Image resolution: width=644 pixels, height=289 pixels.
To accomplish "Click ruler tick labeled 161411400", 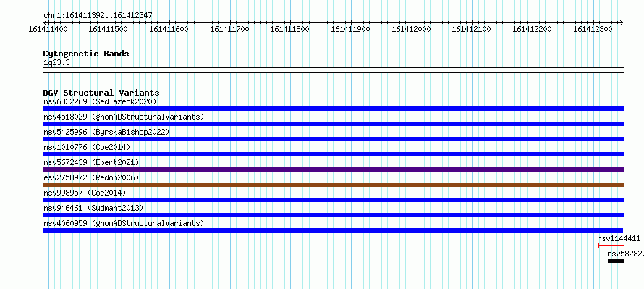I will tap(48, 29).
